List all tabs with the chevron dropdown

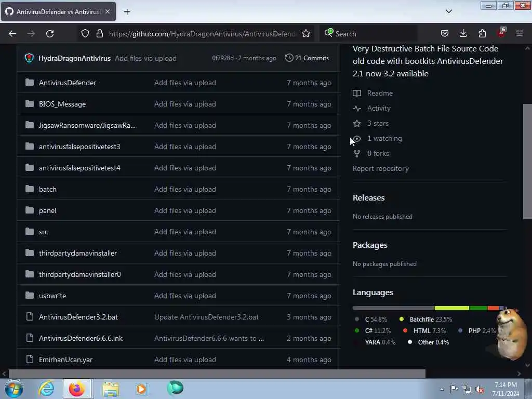[448, 11]
